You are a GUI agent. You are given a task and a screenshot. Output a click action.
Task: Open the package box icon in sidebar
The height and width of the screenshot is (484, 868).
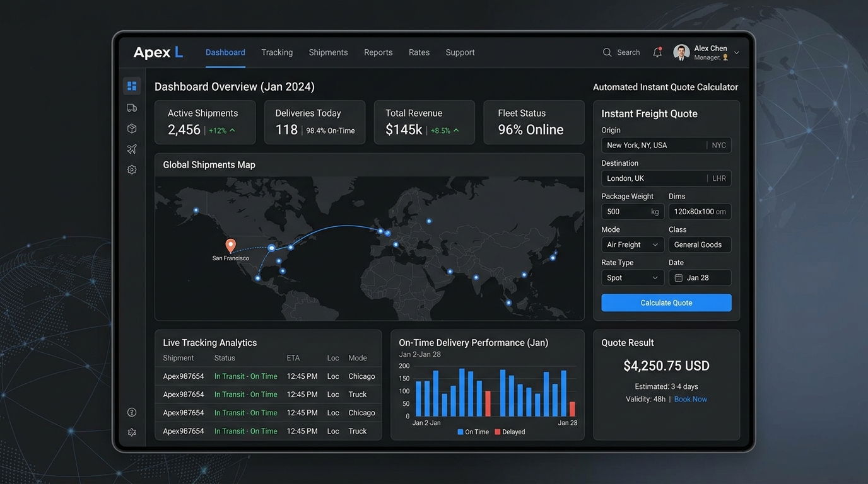point(132,129)
